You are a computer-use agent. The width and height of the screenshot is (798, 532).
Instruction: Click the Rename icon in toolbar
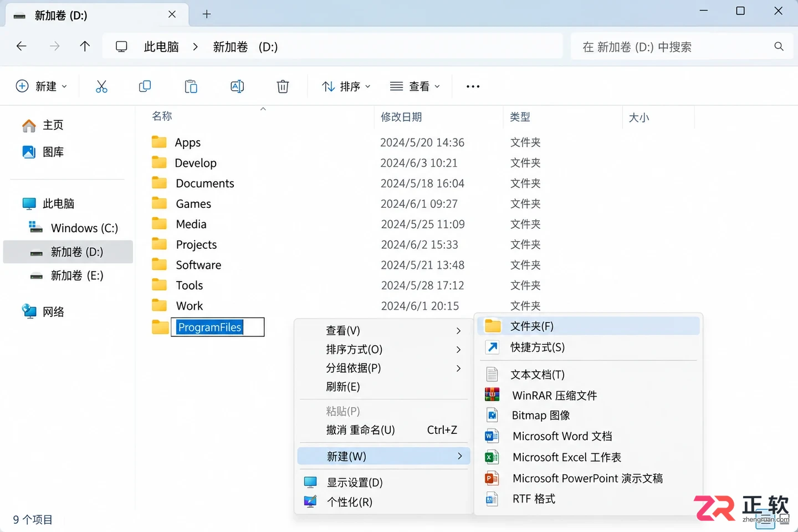pos(237,86)
